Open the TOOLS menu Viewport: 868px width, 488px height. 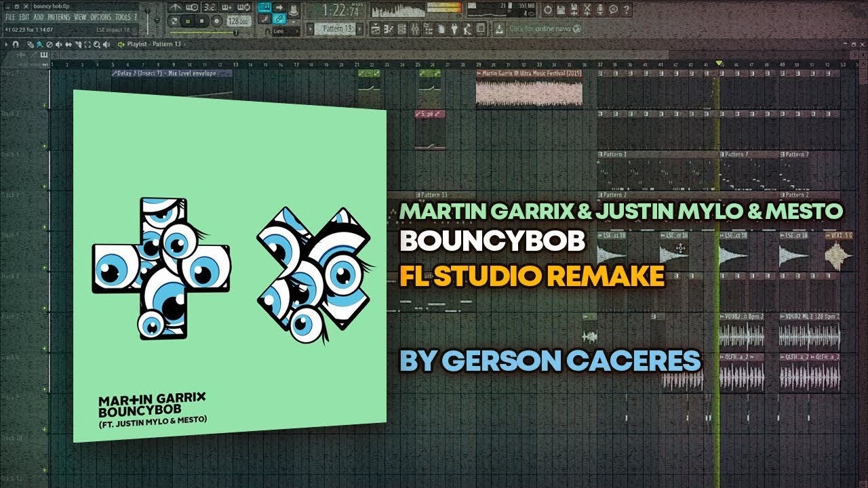(x=123, y=17)
